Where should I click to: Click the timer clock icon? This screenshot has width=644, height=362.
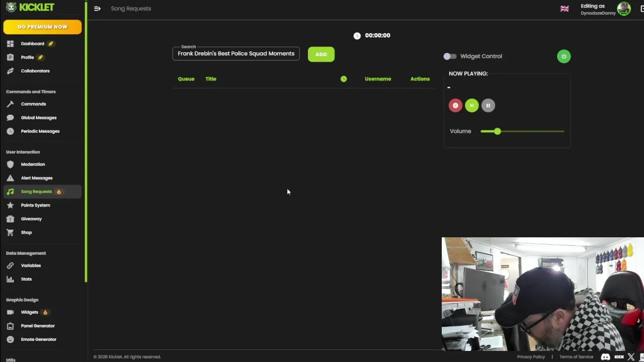click(x=357, y=36)
